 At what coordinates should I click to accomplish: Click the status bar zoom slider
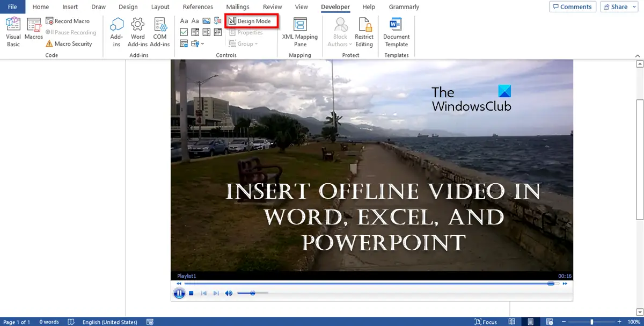[592, 322]
